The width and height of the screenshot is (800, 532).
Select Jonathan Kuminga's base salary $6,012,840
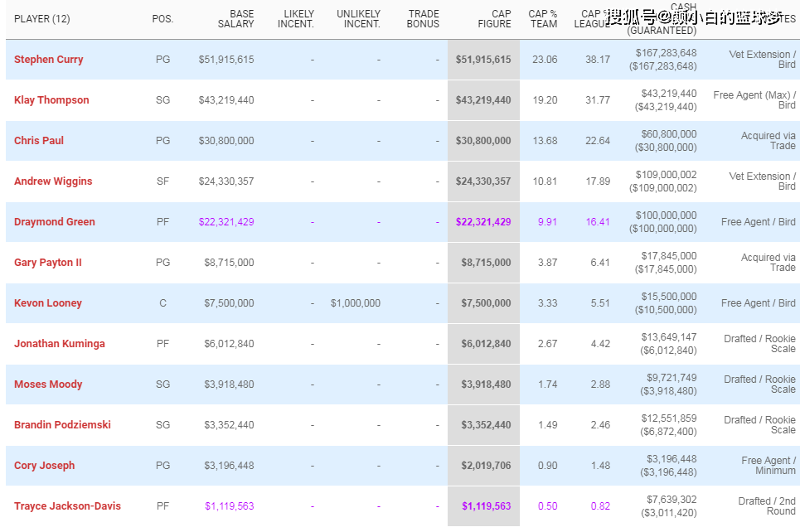[x=229, y=344]
